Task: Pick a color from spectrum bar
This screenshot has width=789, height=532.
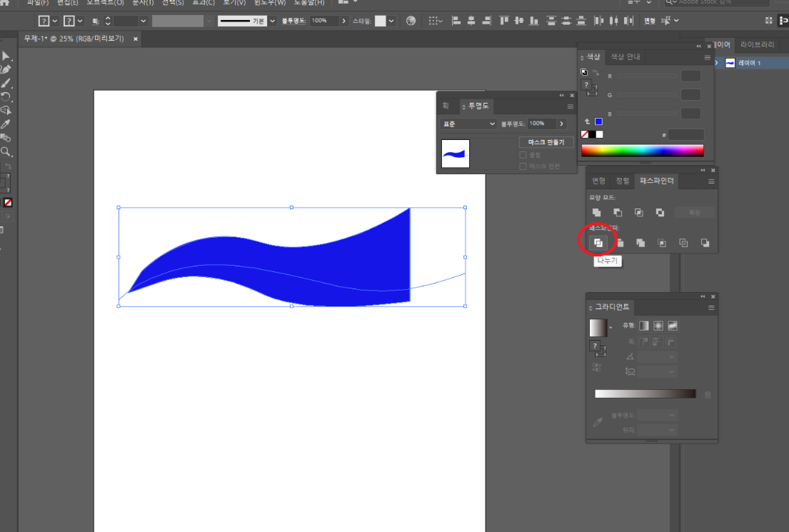Action: (642, 151)
